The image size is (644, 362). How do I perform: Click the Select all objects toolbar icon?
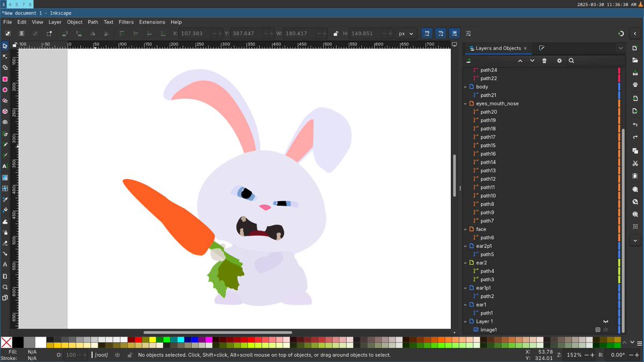(8, 33)
